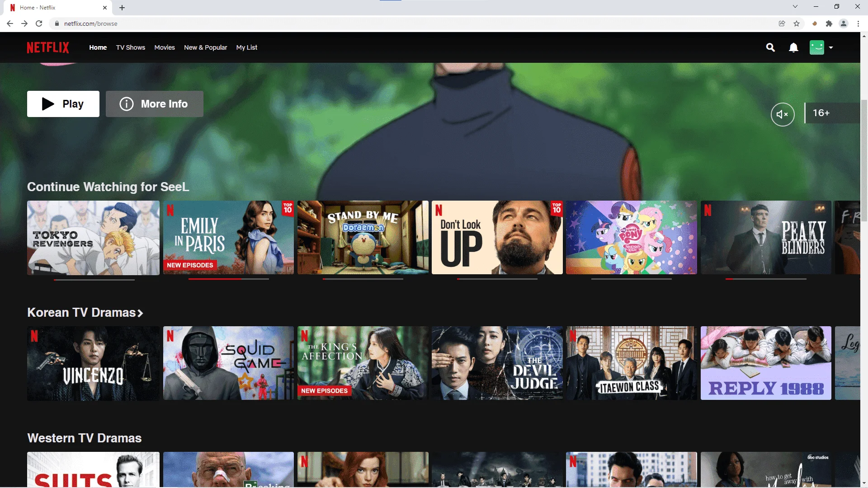Resume Stand By Me Doraemon
The height and width of the screenshot is (488, 868).
(x=363, y=238)
